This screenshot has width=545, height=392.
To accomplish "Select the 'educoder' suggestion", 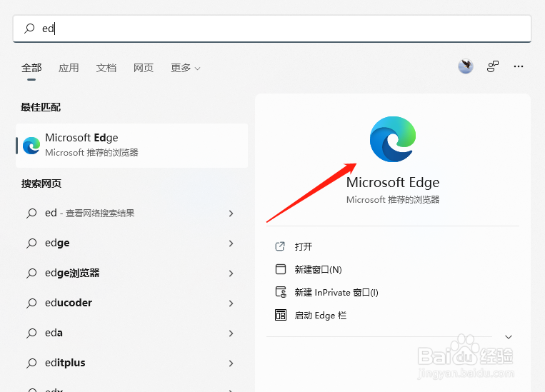I will point(131,303).
